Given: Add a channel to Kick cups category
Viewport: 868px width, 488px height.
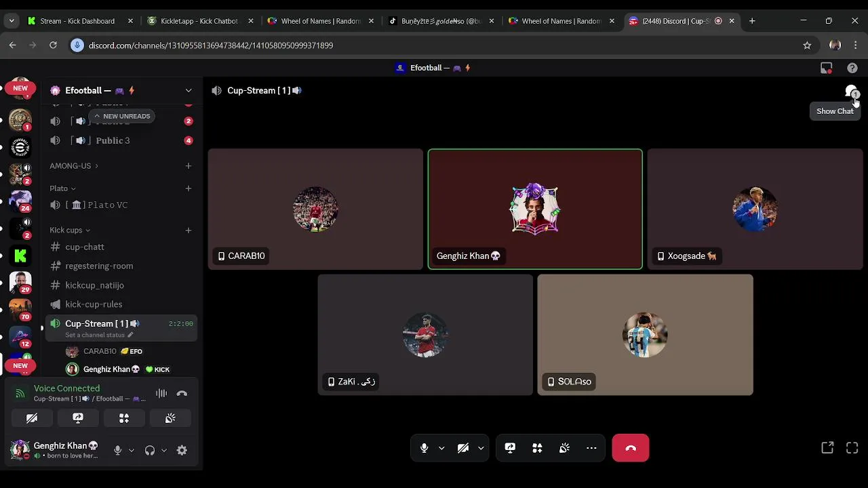Looking at the screenshot, I should [x=189, y=230].
